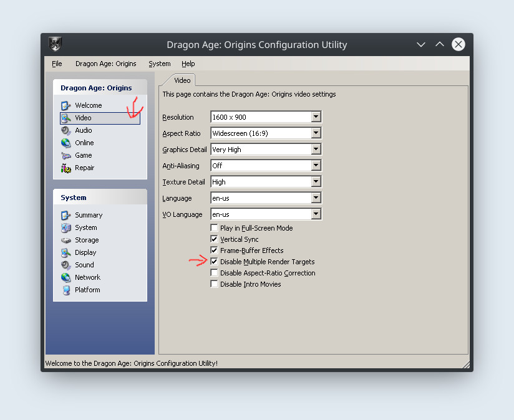Click the Texture Detail High value field
The height and width of the screenshot is (420, 514).
(261, 182)
